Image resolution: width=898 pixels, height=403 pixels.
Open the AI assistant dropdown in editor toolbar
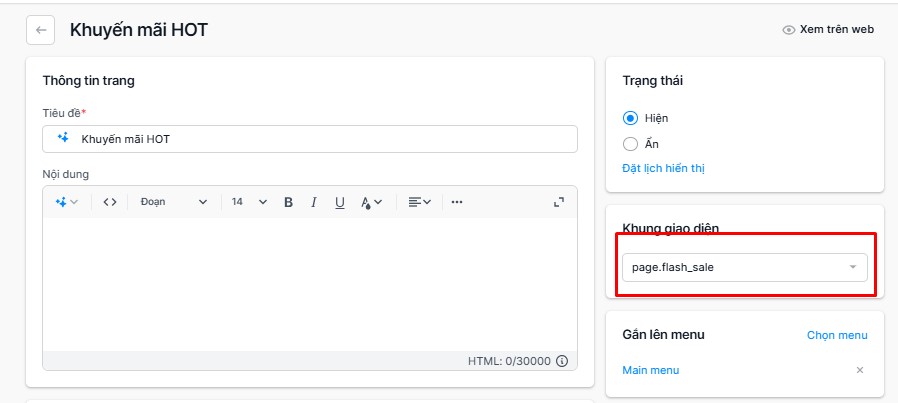(66, 202)
